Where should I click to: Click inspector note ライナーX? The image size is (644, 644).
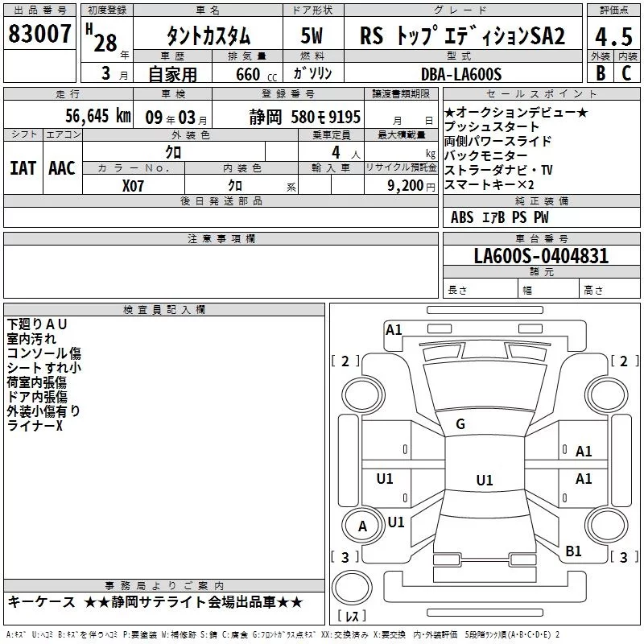coord(35,426)
